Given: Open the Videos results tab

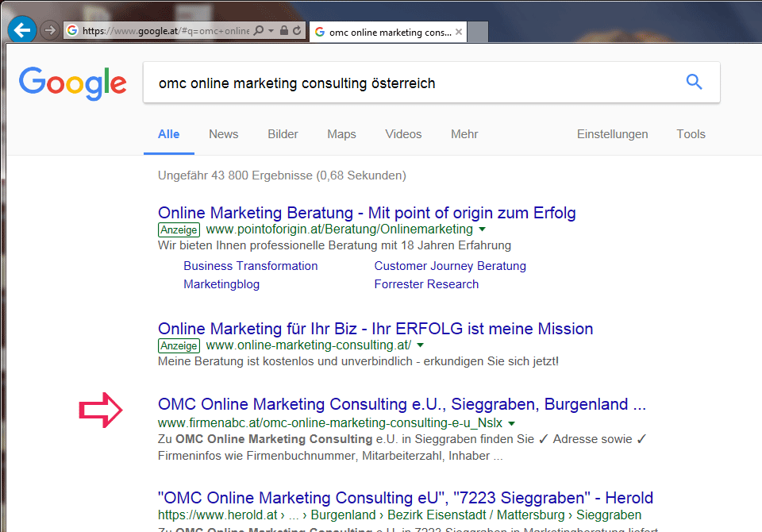Looking at the screenshot, I should [x=403, y=134].
